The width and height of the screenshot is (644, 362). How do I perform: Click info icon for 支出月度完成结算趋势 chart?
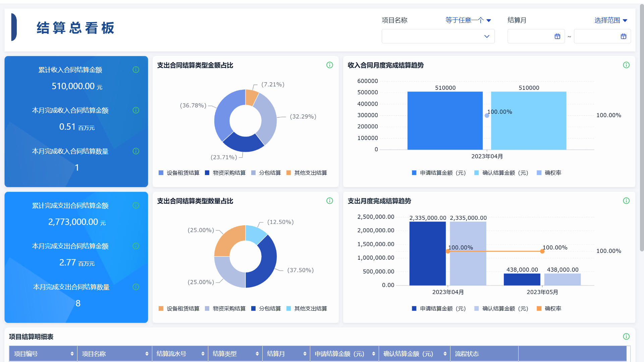pyautogui.click(x=626, y=201)
